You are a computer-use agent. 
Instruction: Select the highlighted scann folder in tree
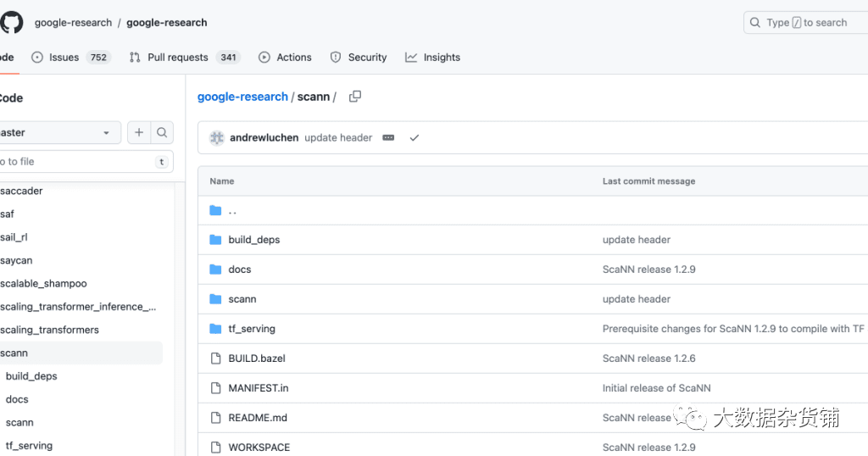tap(81, 353)
